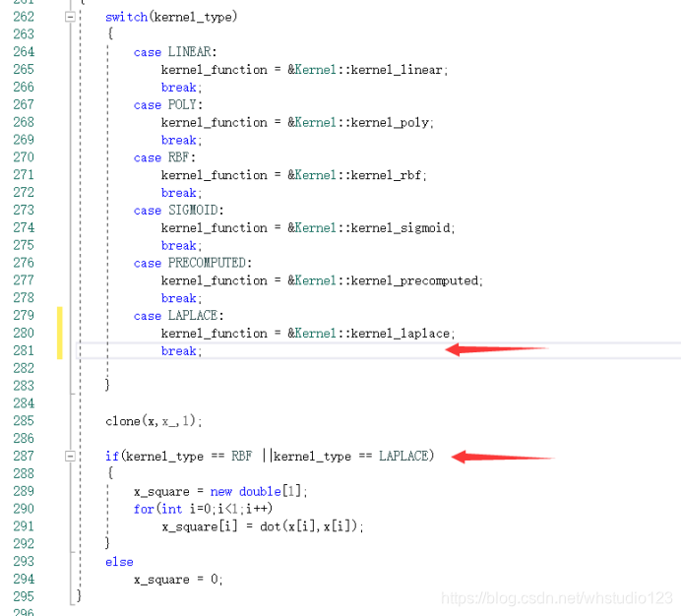Image resolution: width=682 pixels, height=616 pixels.
Task: Click the 'switch' keyword on line 262
Action: click(127, 17)
